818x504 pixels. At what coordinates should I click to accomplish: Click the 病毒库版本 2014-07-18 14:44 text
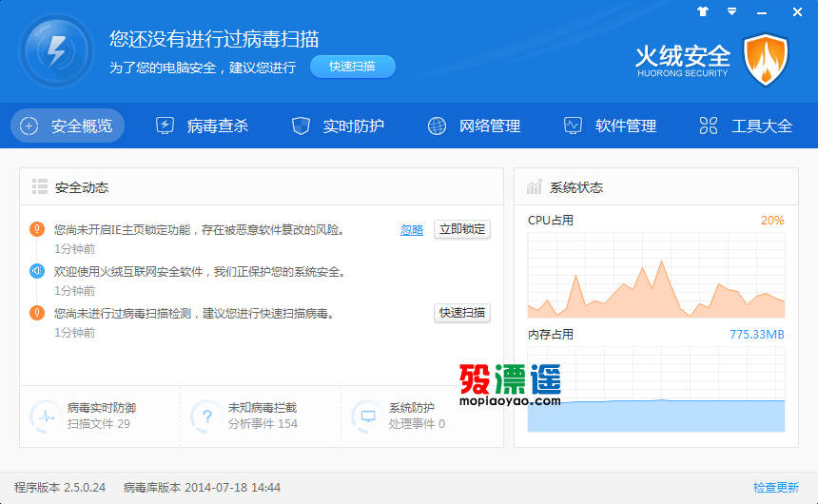click(x=202, y=487)
